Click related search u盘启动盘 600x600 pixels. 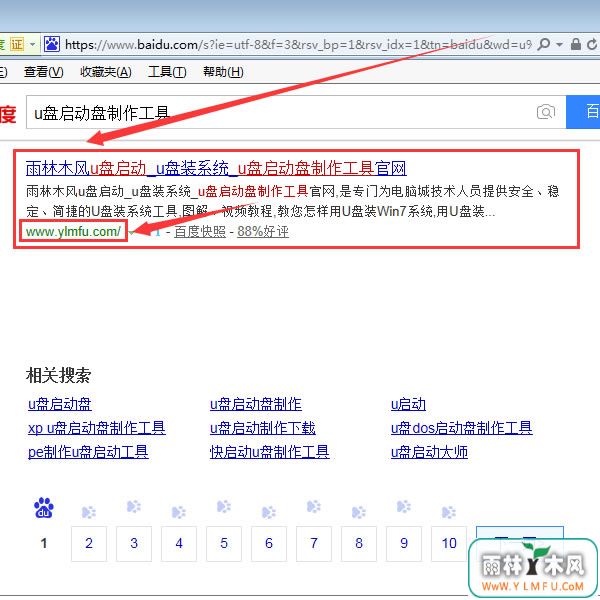point(60,404)
